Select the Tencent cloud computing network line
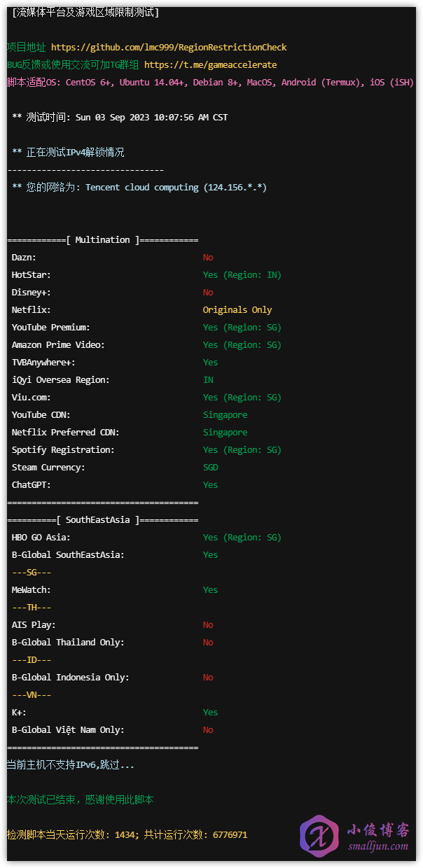 [139, 188]
